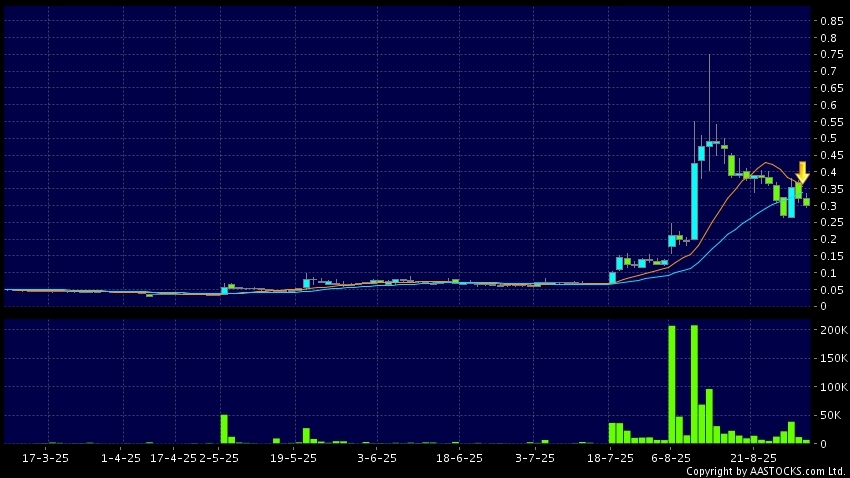Click the 17-4-25 date label
The image size is (850, 478).
click(173, 458)
